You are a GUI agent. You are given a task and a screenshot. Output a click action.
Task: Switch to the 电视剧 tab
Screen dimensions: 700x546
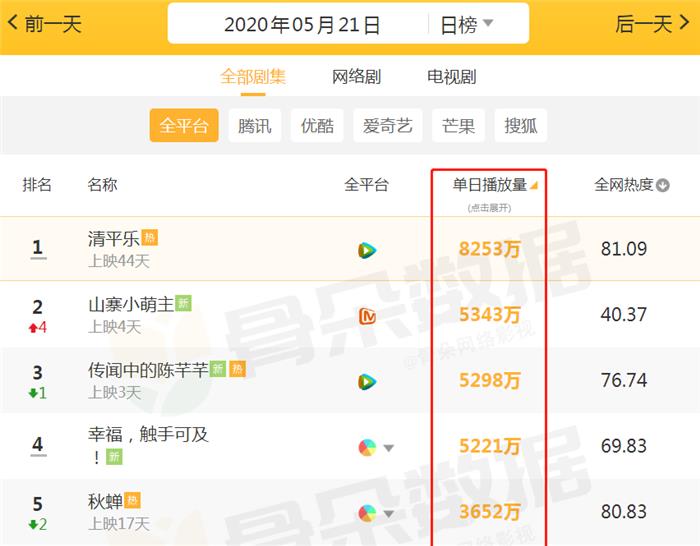452,77
